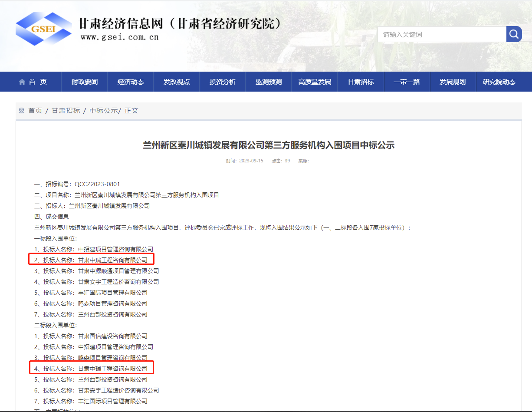Click the www.gsei.com.cn address text
Screen dimensions: 532x412
[120, 37]
